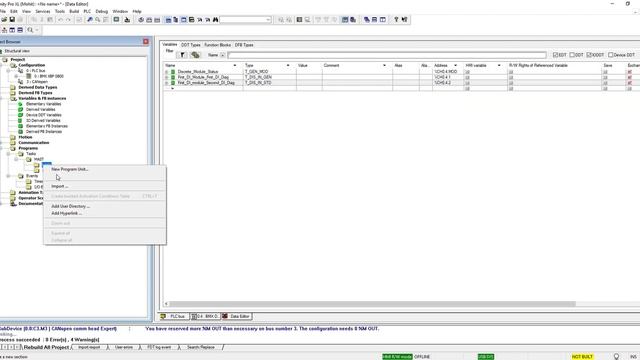
Task: Click the Open project icon in the toolbar
Action: [4, 20]
